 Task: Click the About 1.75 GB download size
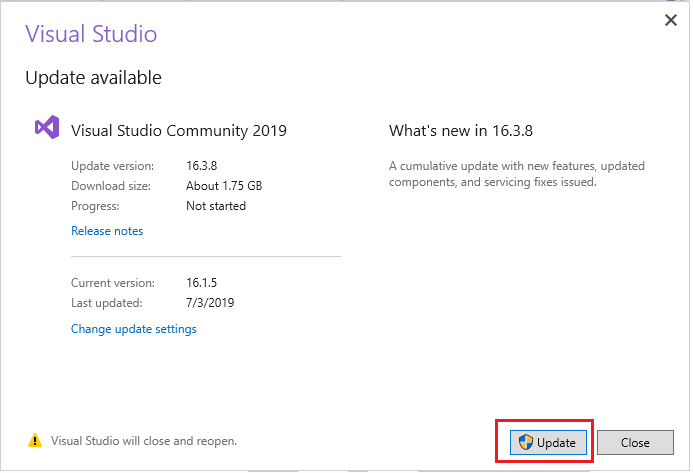pyautogui.click(x=224, y=186)
